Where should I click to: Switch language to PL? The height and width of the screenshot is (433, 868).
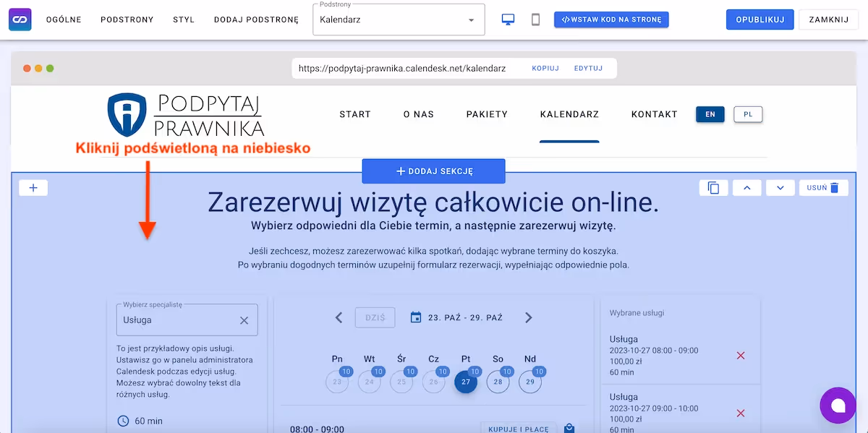pyautogui.click(x=748, y=114)
